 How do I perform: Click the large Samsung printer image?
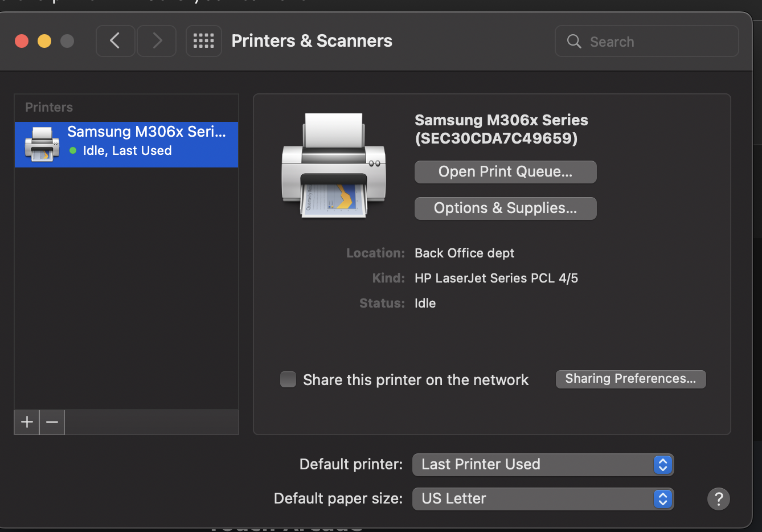334,165
